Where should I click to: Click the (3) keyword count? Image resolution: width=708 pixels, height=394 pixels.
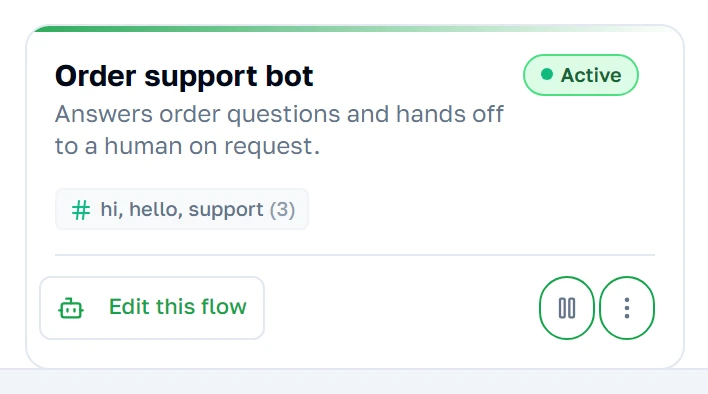282,210
